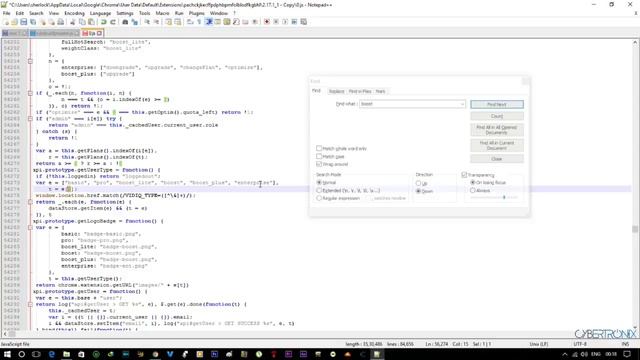Open File Explorer from the taskbar
Image resolution: width=640 pixels, height=360 pixels.
click(66, 354)
